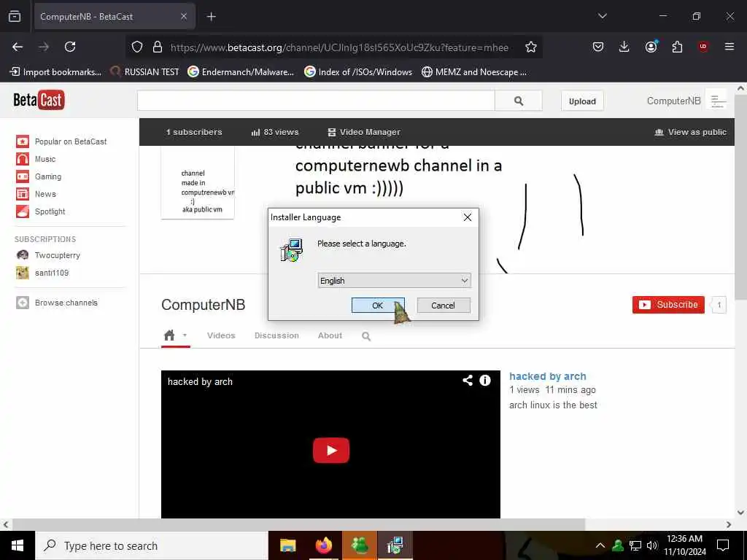Open the list all tabs chevron
747x560 pixels.
pyautogui.click(x=602, y=16)
